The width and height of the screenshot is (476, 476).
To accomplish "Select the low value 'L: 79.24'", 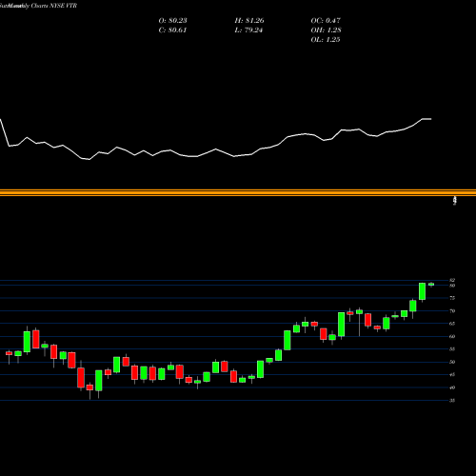I will pyautogui.click(x=248, y=30).
